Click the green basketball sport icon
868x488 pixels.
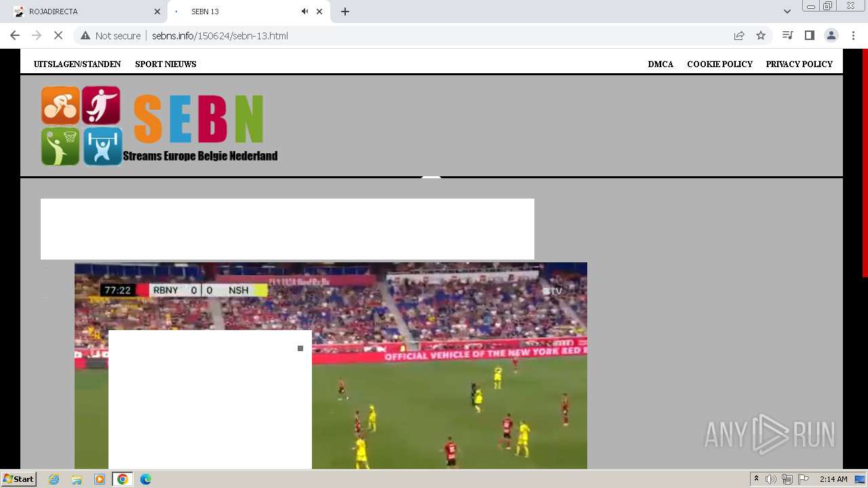coord(60,146)
